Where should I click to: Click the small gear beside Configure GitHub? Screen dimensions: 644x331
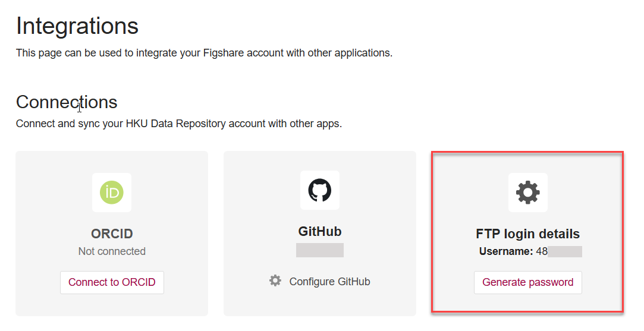[275, 280]
